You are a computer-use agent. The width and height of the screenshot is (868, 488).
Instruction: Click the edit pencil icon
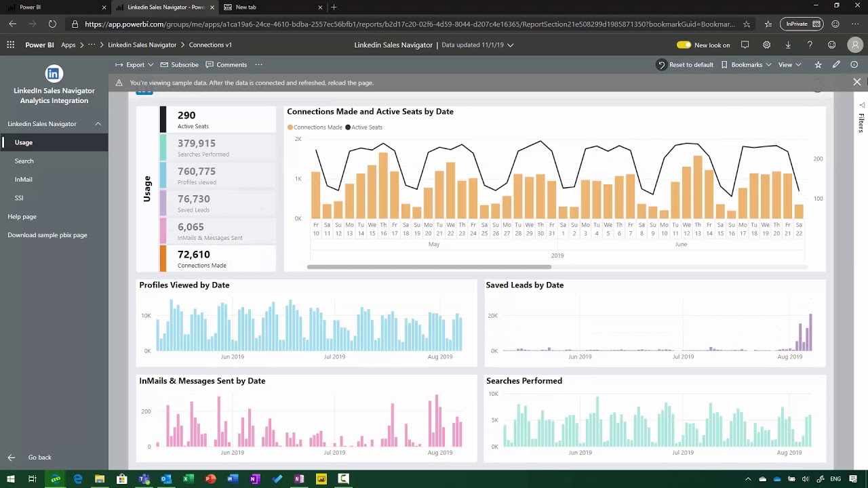click(x=836, y=64)
